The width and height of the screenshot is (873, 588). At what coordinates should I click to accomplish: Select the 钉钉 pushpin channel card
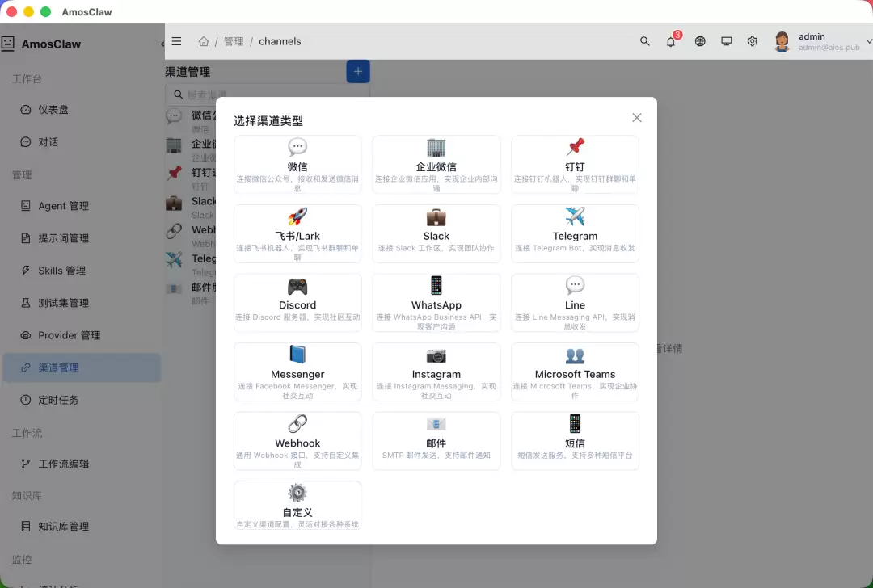tap(575, 165)
